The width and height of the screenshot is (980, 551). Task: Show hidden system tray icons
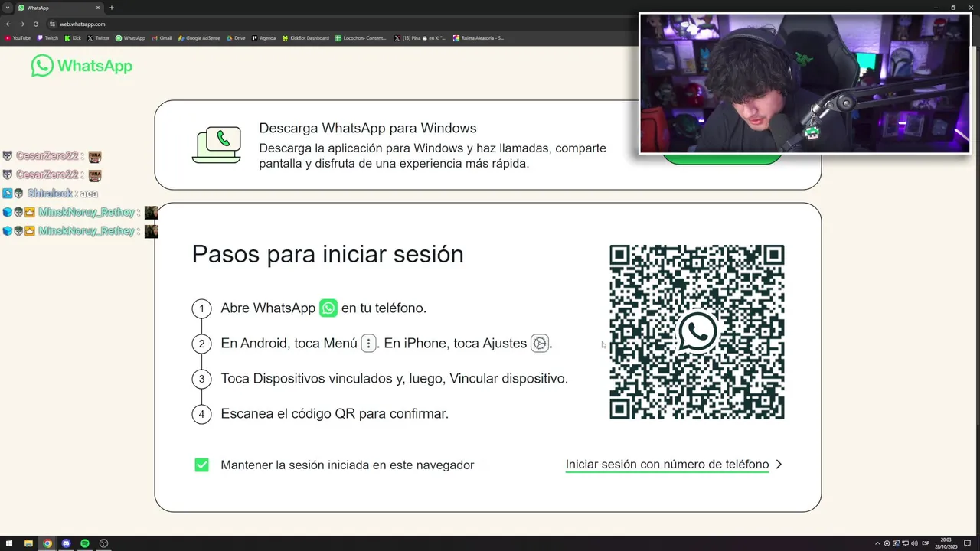coord(878,543)
